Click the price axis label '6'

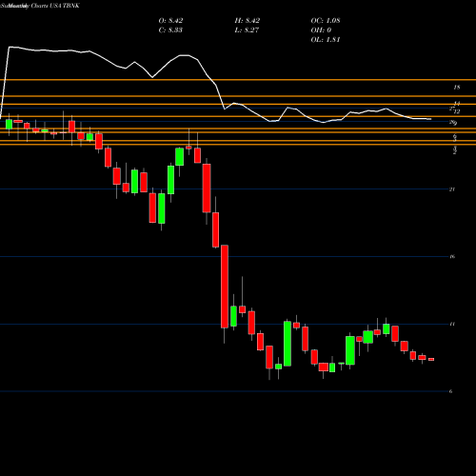[x=450, y=391]
